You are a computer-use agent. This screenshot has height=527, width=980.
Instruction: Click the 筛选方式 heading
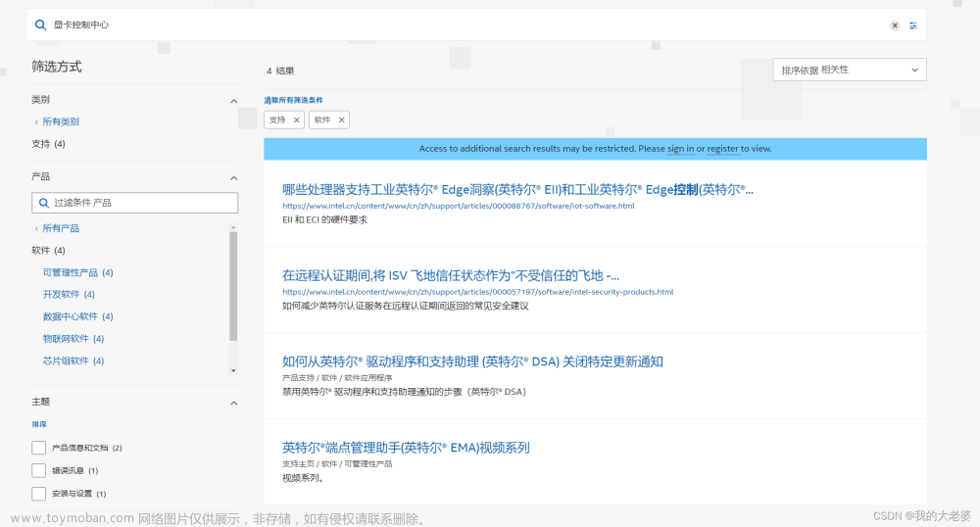[x=57, y=67]
